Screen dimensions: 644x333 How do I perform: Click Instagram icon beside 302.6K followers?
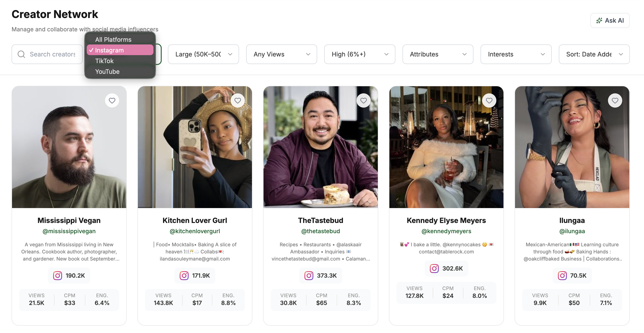tap(434, 269)
